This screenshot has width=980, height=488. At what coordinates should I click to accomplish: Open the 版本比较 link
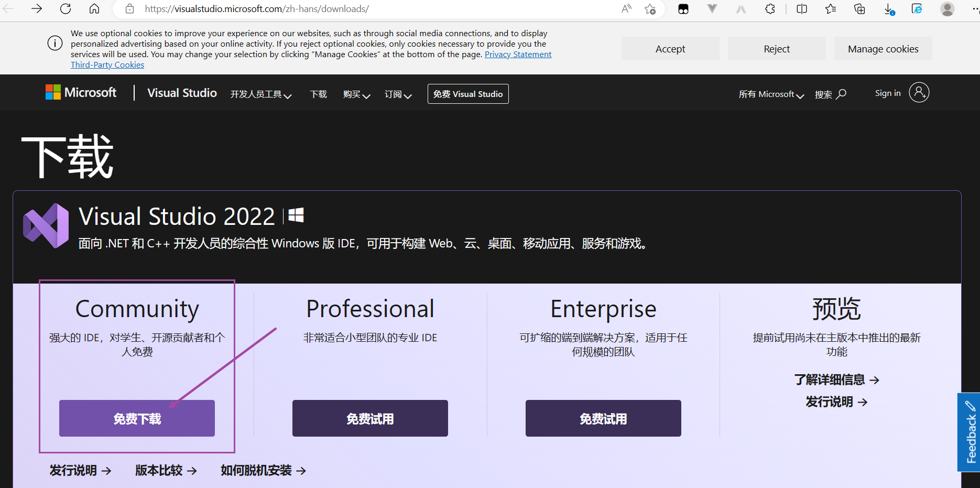pos(166,470)
